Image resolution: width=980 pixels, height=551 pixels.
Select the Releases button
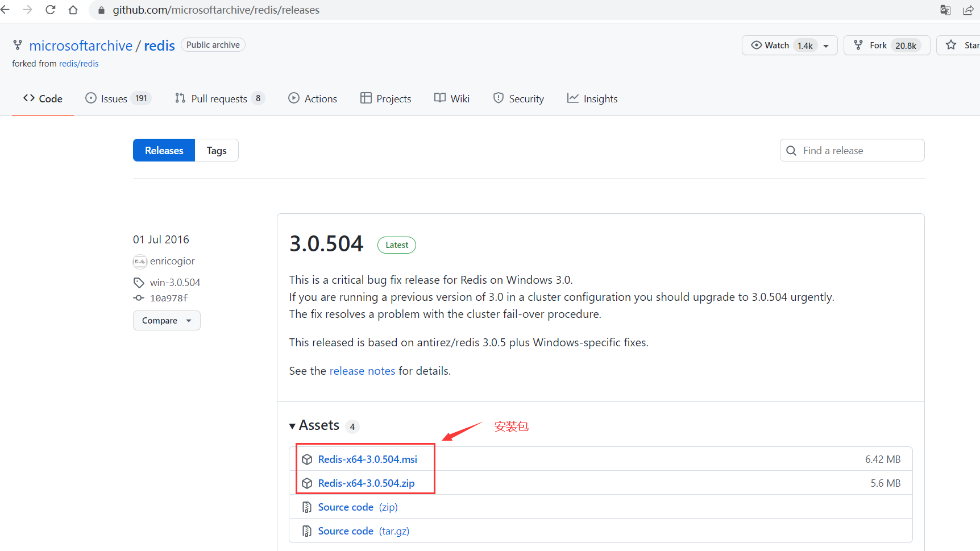pyautogui.click(x=164, y=150)
